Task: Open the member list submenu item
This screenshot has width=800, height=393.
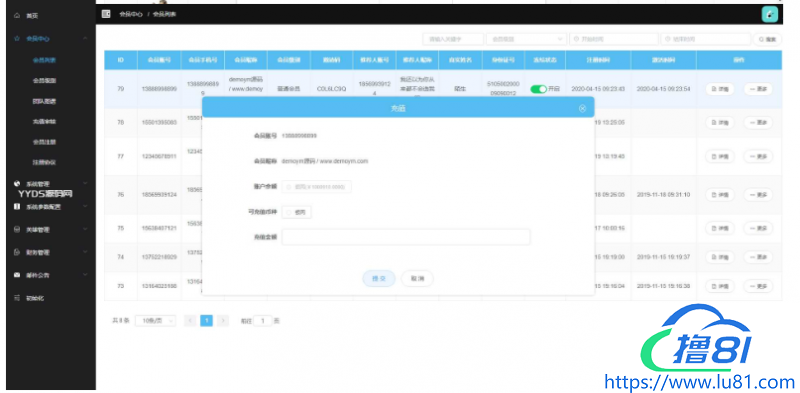Action: pyautogui.click(x=44, y=60)
